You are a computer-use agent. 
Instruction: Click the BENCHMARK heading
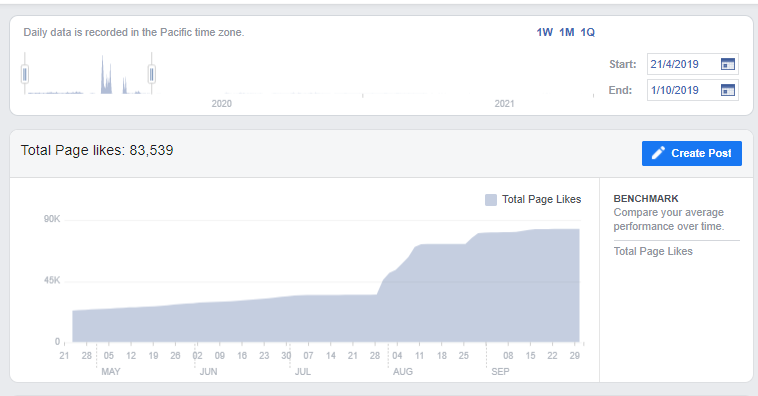click(x=646, y=198)
